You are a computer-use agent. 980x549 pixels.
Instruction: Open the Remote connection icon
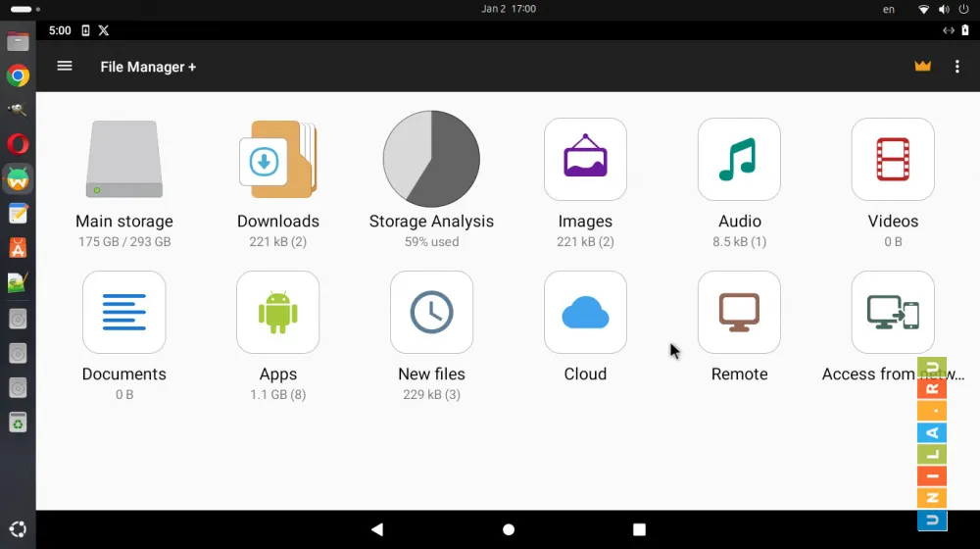[739, 313]
